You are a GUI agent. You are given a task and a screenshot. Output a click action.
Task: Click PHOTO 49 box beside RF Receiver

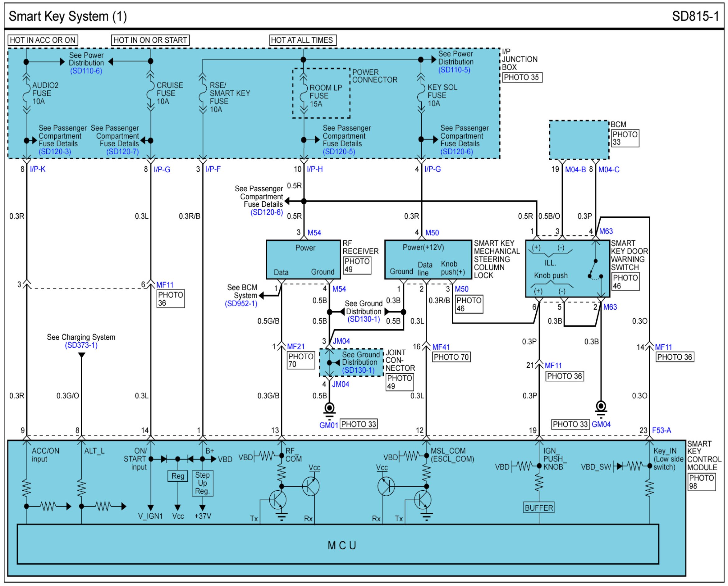[x=357, y=265]
